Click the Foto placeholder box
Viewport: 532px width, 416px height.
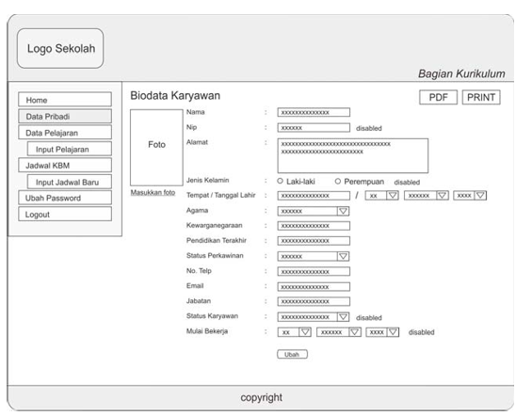[x=156, y=148]
